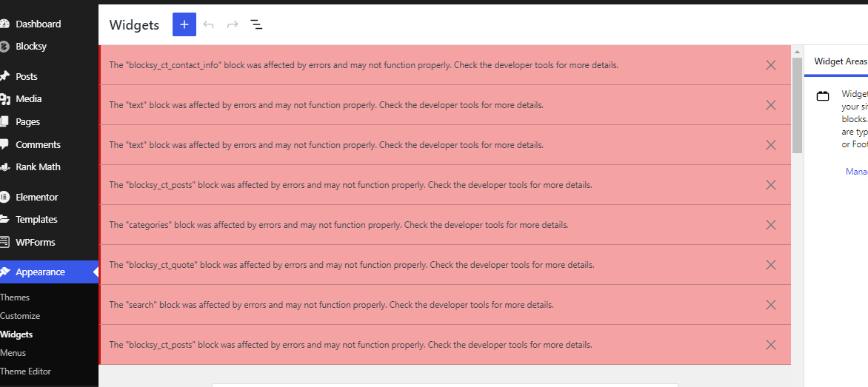Click the search block error message text
Viewport: 868px width, 387px height.
[x=332, y=305]
